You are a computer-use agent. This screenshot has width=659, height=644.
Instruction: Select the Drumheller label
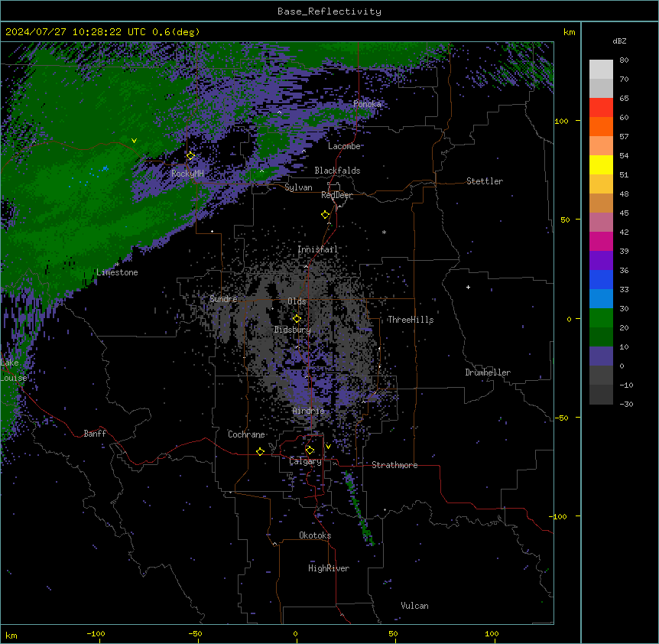488,372
